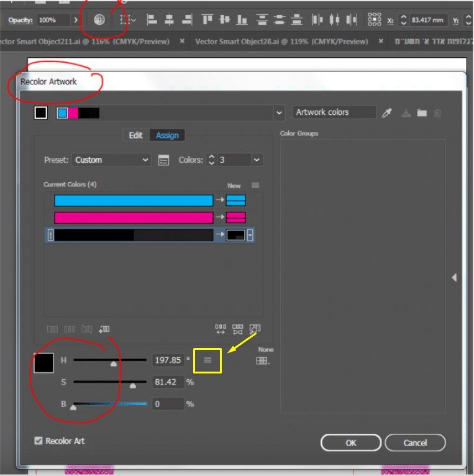Viewport: 474px width, 476px height.
Task: Switch to Vector Smart Object211.ai document tab
Action: tap(84, 42)
